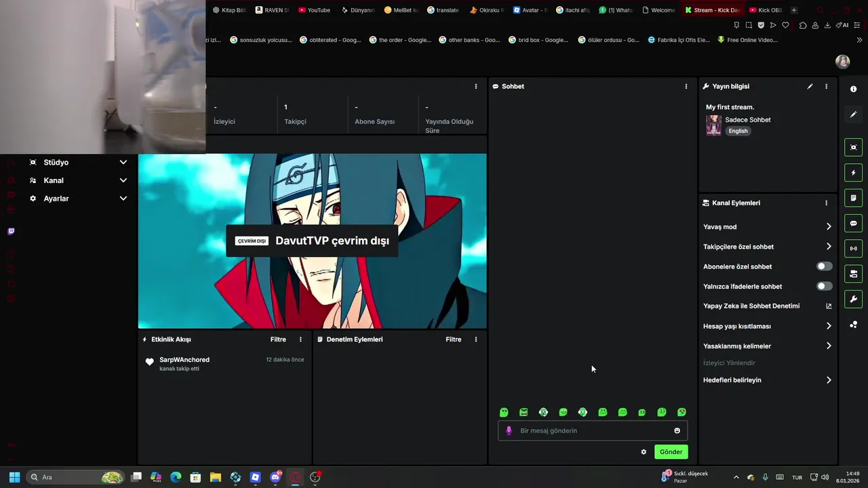This screenshot has width=868, height=488.
Task: Expand the Stüdyo menu chevron
Action: [123, 163]
